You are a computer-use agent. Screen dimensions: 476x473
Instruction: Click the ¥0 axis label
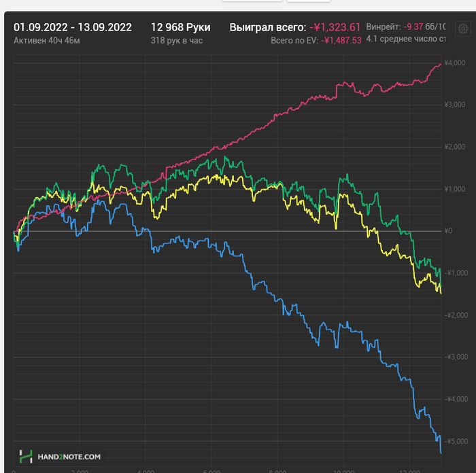[447, 231]
